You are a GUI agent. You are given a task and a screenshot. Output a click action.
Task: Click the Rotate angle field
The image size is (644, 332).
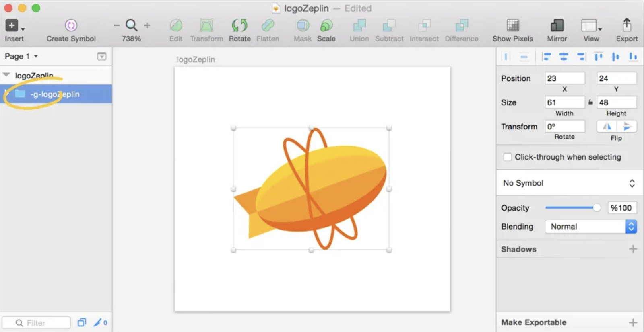[x=565, y=126]
